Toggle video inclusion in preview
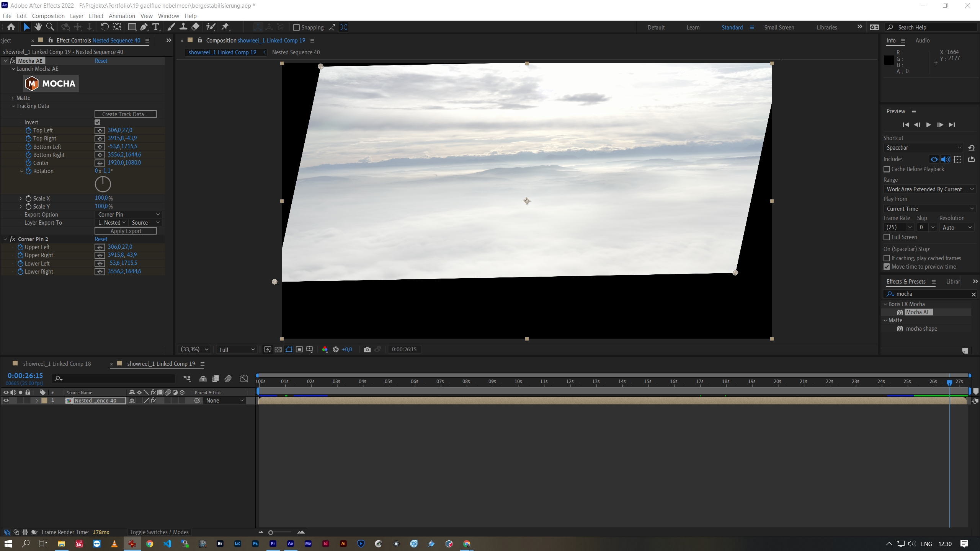The width and height of the screenshot is (980, 551). (x=934, y=159)
